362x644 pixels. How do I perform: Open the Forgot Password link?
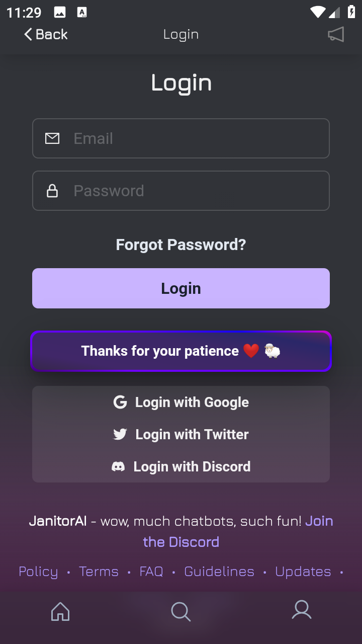pos(181,245)
